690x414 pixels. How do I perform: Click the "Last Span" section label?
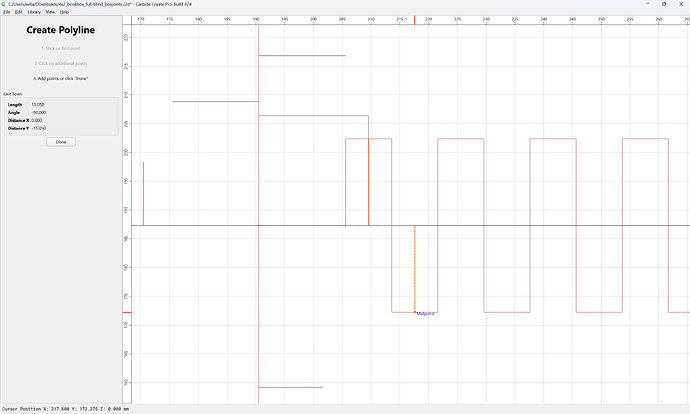click(12, 94)
